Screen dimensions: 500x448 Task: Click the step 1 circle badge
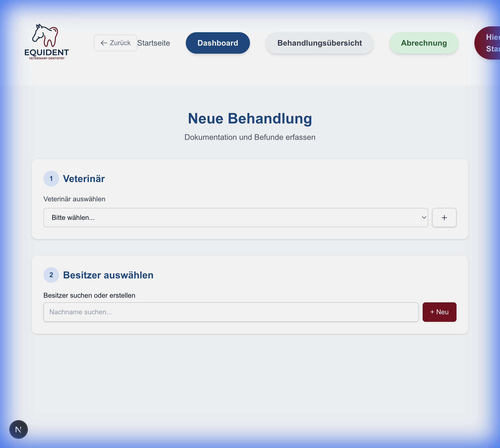(x=51, y=178)
